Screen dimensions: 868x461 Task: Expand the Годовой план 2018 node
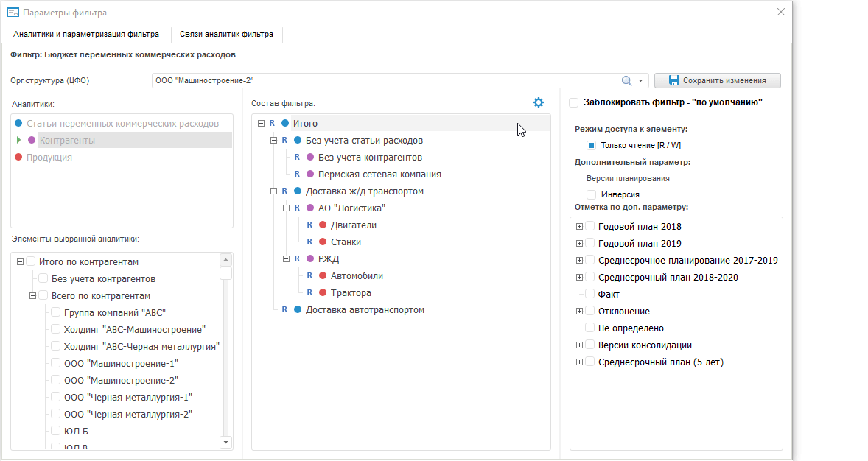coord(579,227)
